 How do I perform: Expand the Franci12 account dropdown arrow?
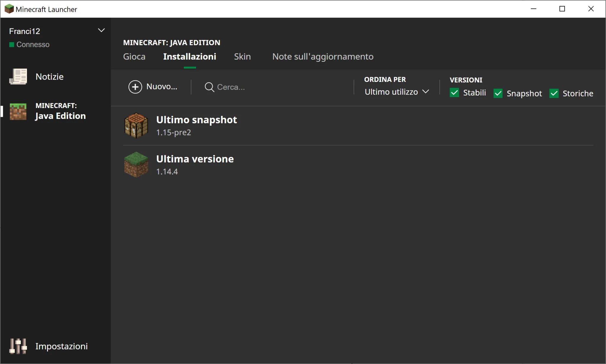click(101, 30)
